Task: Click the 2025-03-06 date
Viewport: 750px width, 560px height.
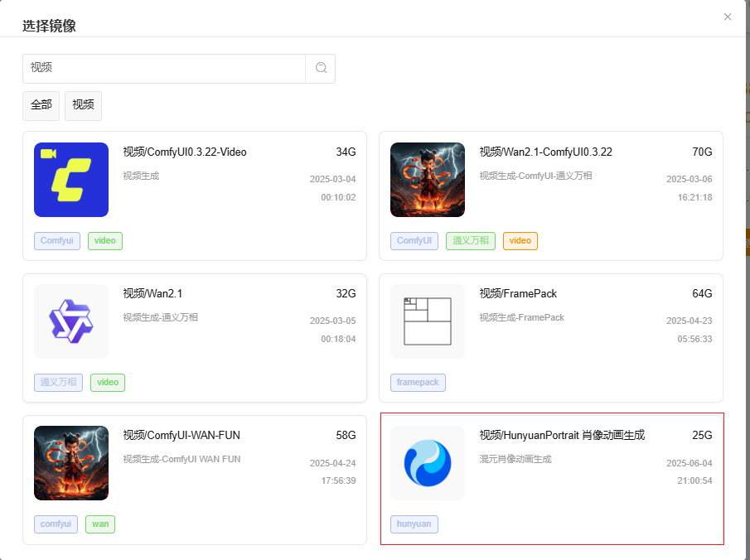Action: 690,179
